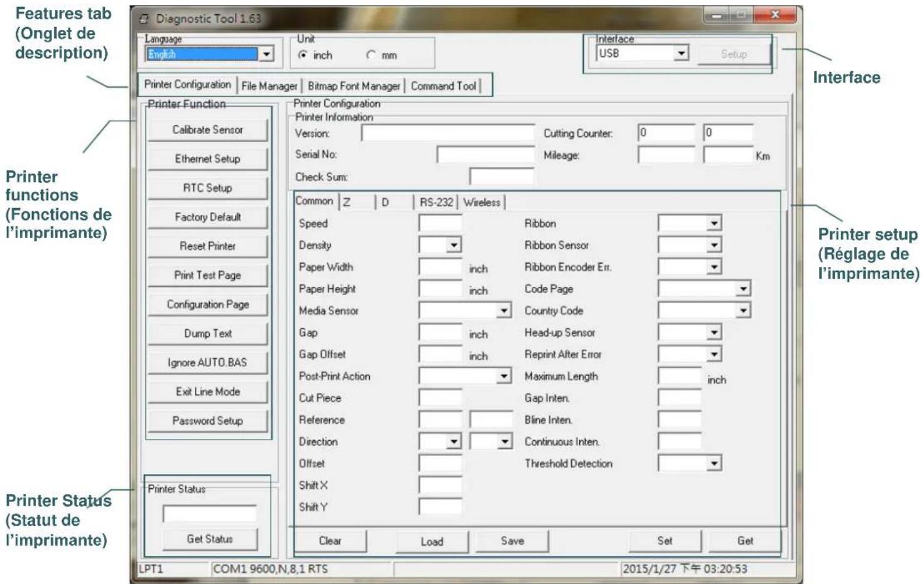Image resolution: width=924 pixels, height=584 pixels.
Task: Open the Ribbon Sensor dropdown
Action: point(714,245)
